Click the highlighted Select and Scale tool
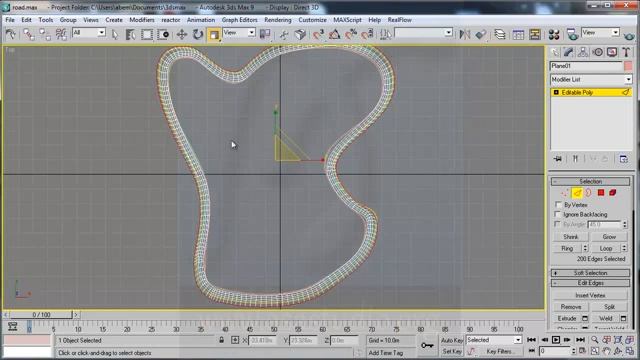Viewport: 640px width, 360px height. pos(214,35)
